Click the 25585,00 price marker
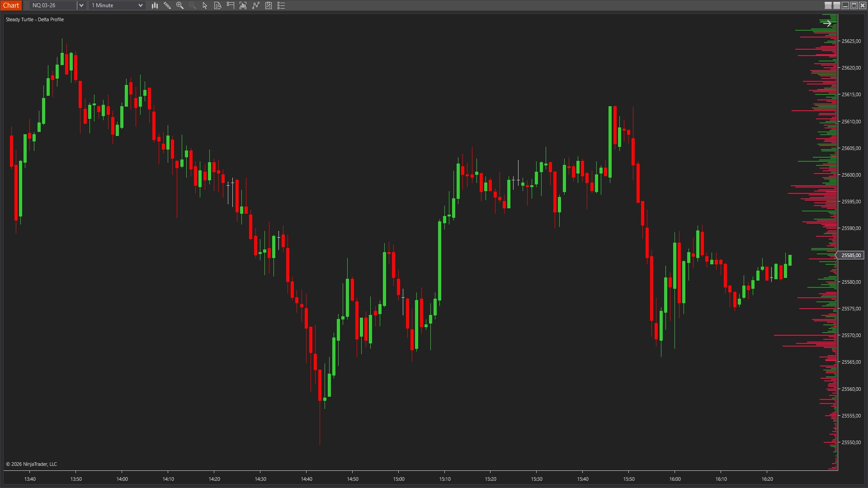This screenshot has height=488, width=868. (x=851, y=255)
